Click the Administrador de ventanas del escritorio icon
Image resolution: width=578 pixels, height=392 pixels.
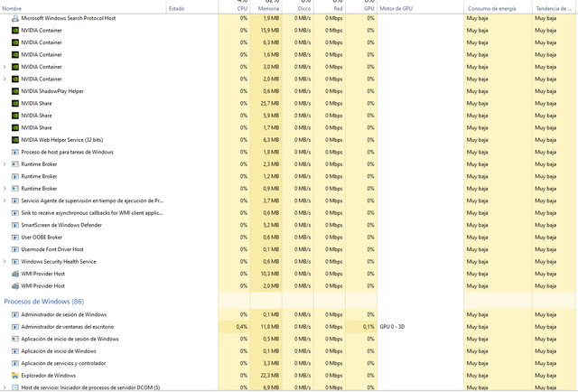pos(15,327)
